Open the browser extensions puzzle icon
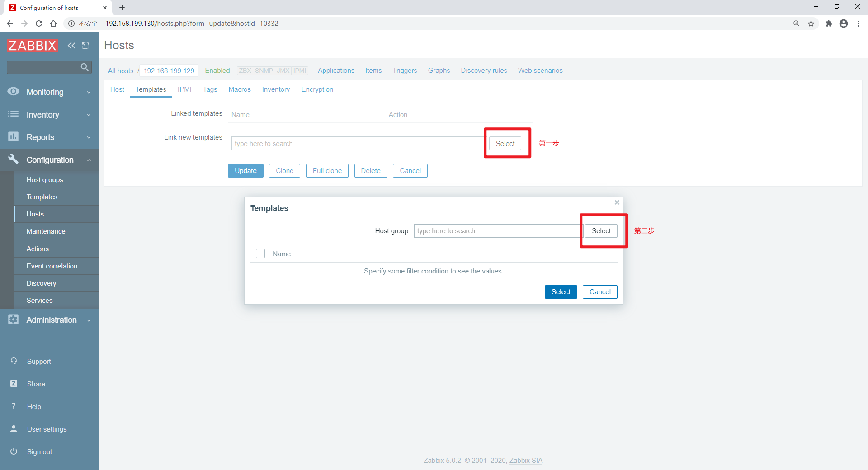The image size is (868, 470). 829,23
